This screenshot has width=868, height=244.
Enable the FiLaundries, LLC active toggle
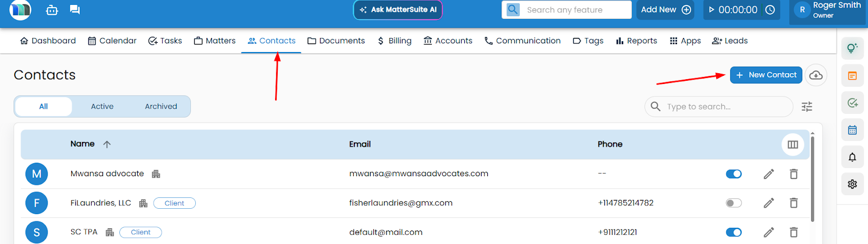coord(733,203)
